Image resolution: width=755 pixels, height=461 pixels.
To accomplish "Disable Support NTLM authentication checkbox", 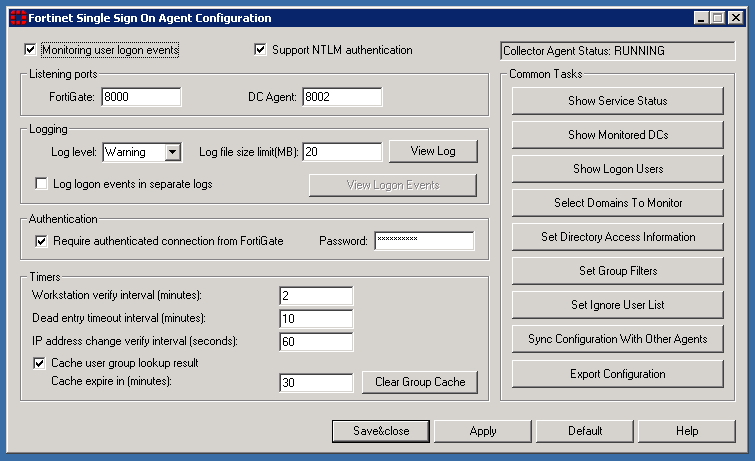I will [260, 50].
